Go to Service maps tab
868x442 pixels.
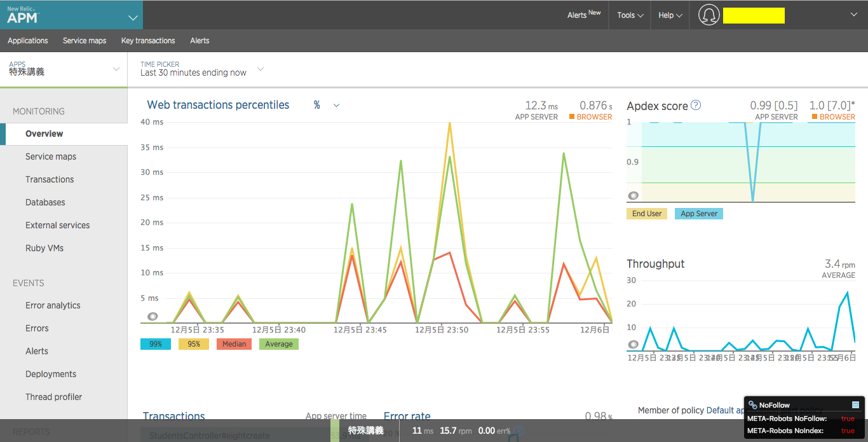(x=85, y=41)
